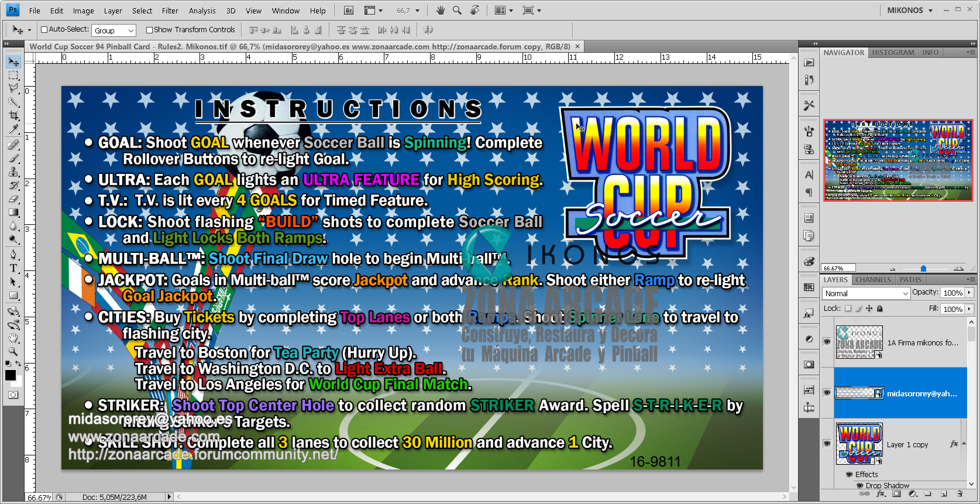Image resolution: width=980 pixels, height=504 pixels.
Task: Select the Polygonal Lasso tool
Action: (x=13, y=89)
